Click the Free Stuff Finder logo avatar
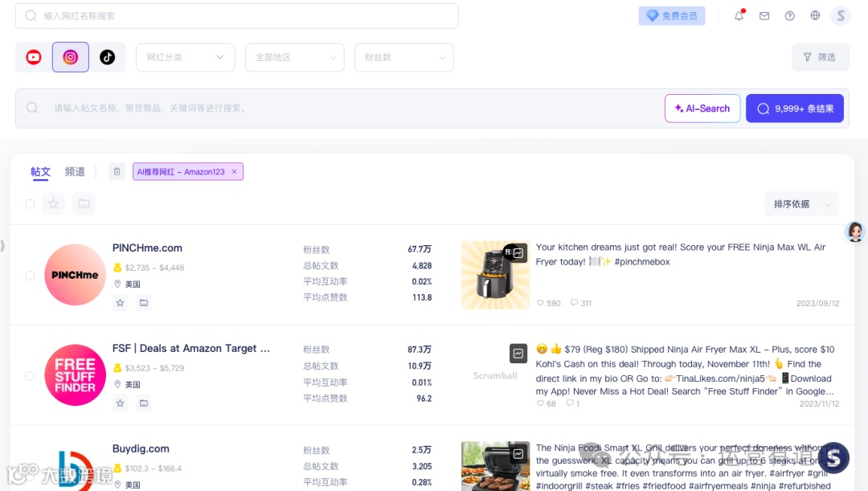Viewport: 868px width, 491px height. point(76,375)
